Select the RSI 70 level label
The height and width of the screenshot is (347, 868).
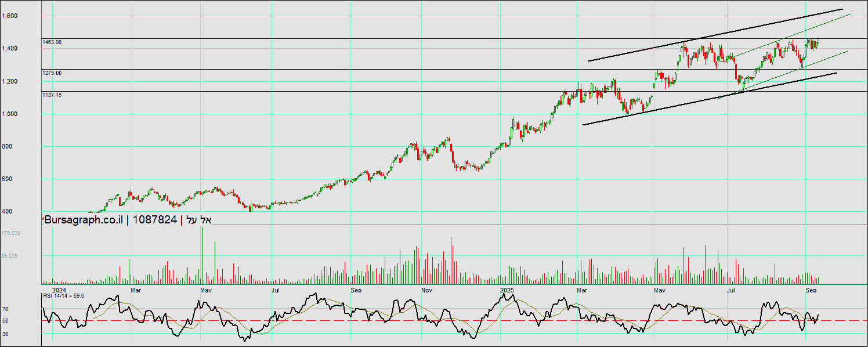point(5,309)
